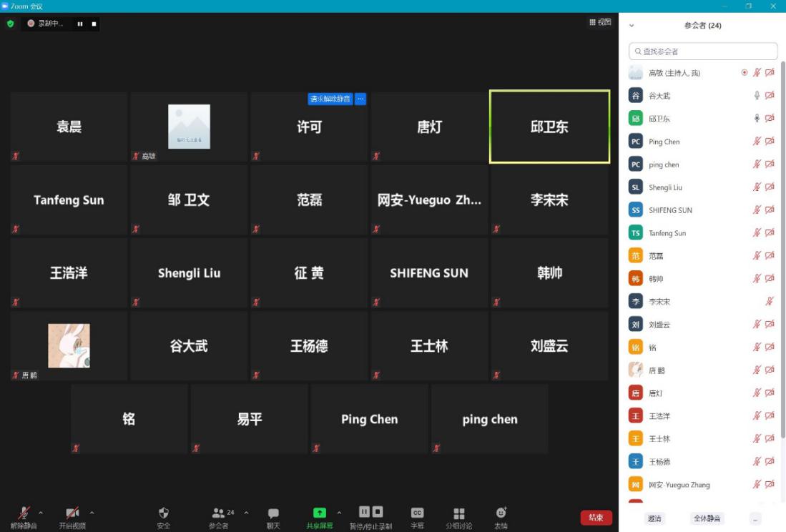786x532 pixels.
Task: Open the more options menu on 许可's tile
Action: pos(360,99)
